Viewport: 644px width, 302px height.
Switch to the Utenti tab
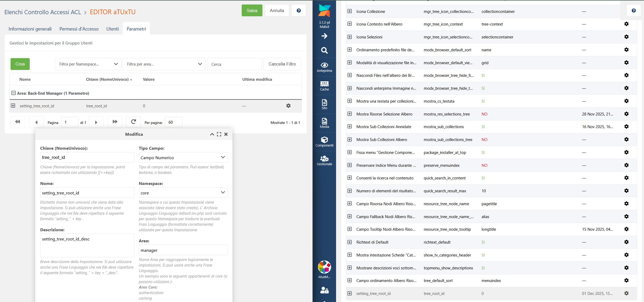[x=113, y=29]
